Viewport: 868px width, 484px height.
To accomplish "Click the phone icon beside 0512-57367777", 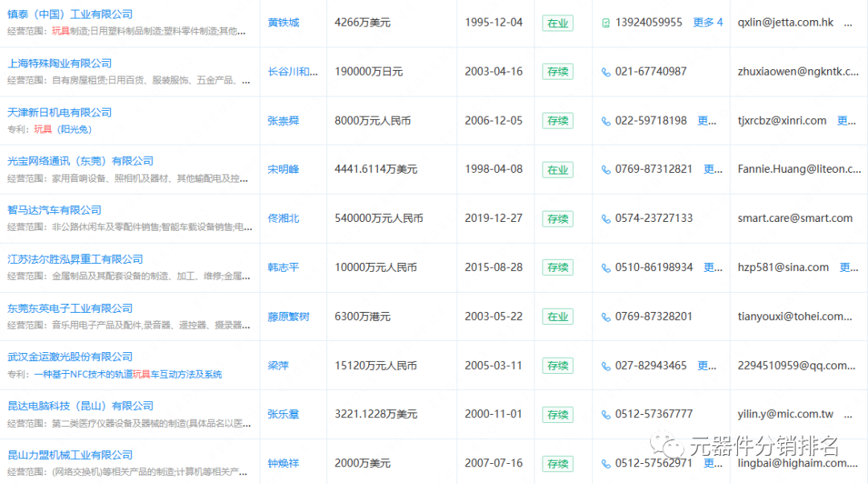I will point(606,415).
